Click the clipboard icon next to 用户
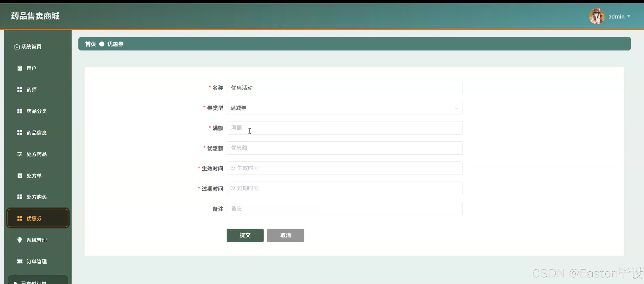The image size is (644, 284). [x=19, y=68]
